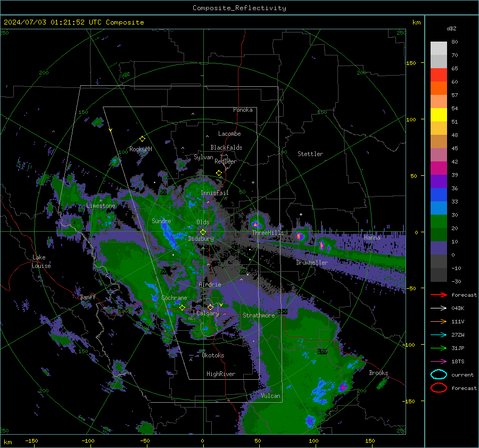
Task: Click the yellow diamond marker below RedDeer
Action: 219,173
